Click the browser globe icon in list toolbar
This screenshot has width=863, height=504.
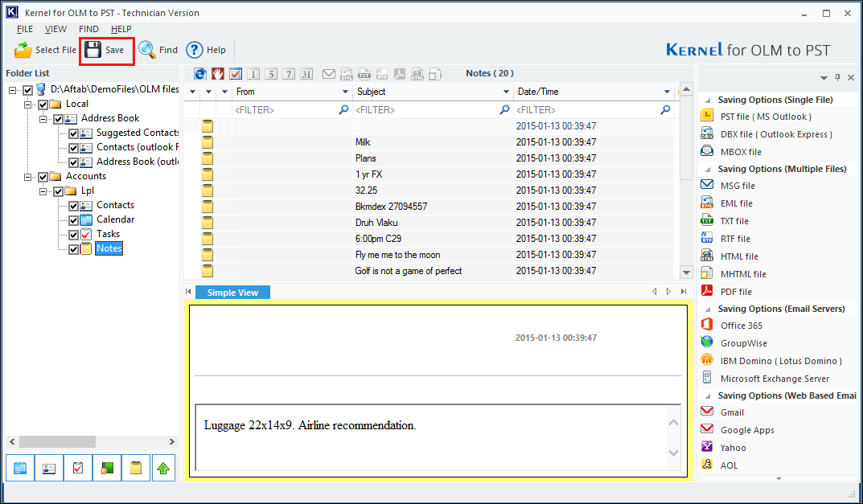(x=200, y=74)
